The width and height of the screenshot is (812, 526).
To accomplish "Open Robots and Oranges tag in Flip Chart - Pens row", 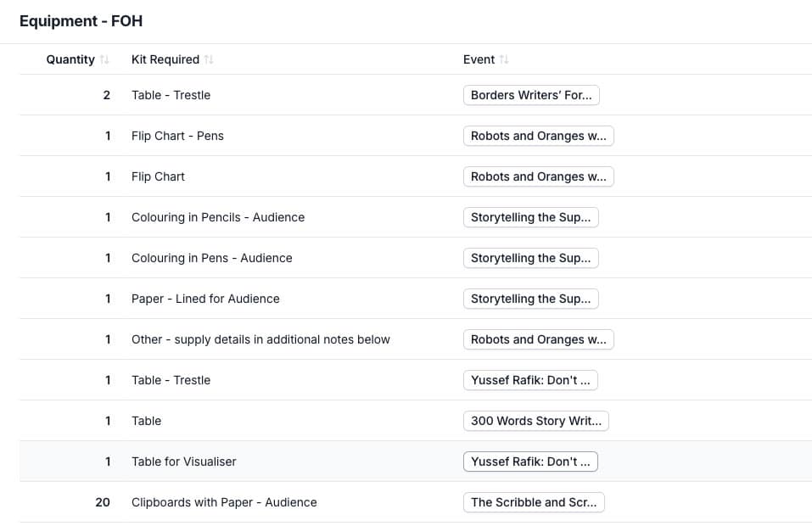I will pyautogui.click(x=539, y=136).
